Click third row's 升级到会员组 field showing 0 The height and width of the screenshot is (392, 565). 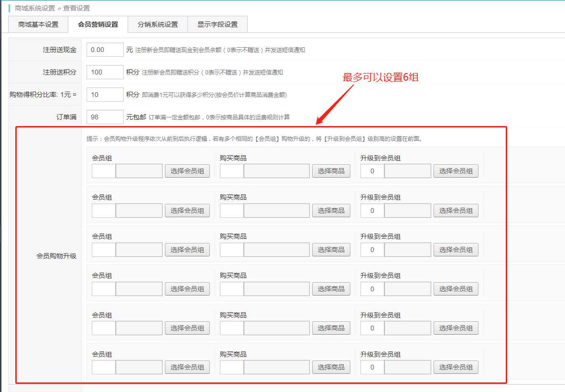click(x=372, y=250)
